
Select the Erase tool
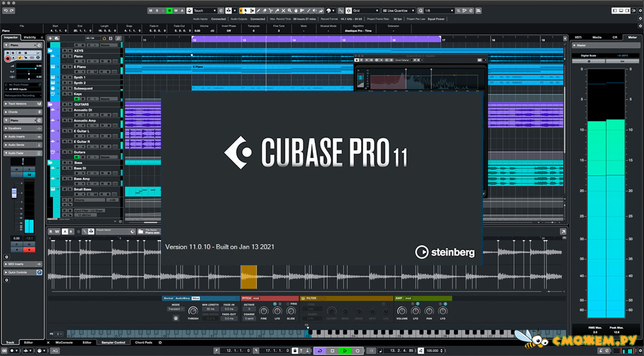pyautogui.click(x=265, y=10)
